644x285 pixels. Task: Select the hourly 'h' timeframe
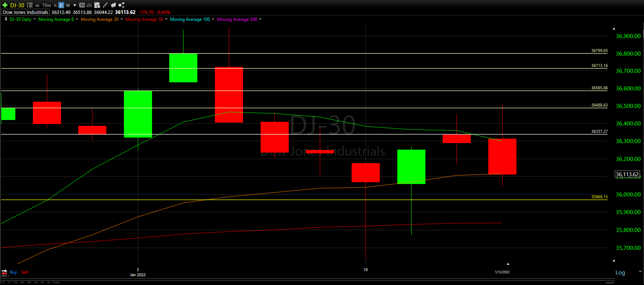(x=55, y=5)
